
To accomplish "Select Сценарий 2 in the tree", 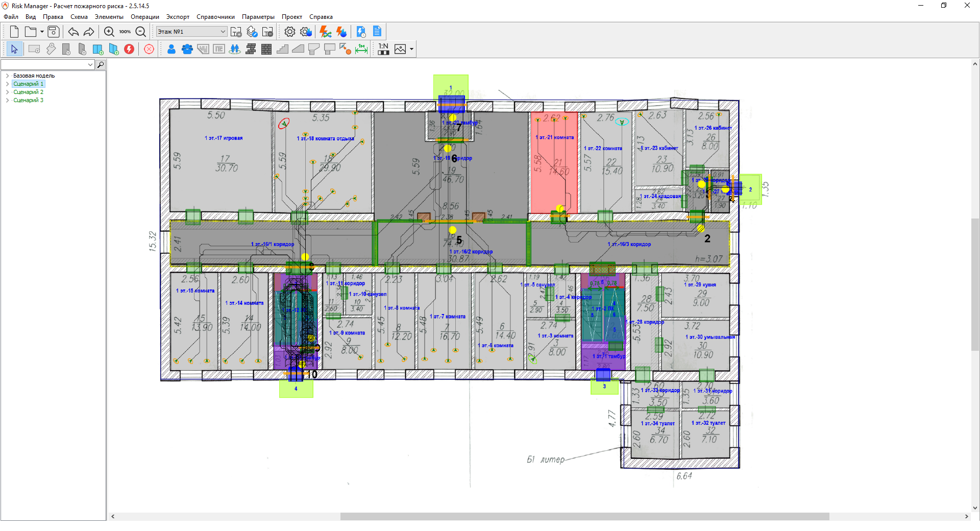I will click(28, 92).
